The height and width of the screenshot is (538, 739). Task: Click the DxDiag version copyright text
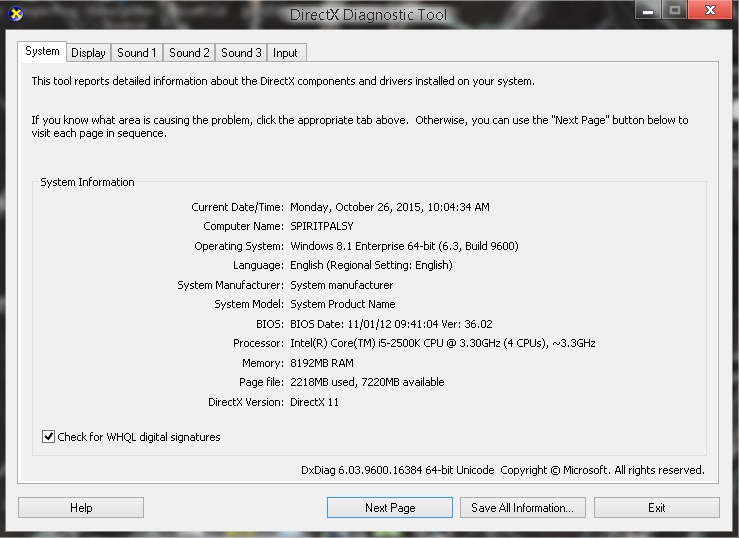(502, 470)
